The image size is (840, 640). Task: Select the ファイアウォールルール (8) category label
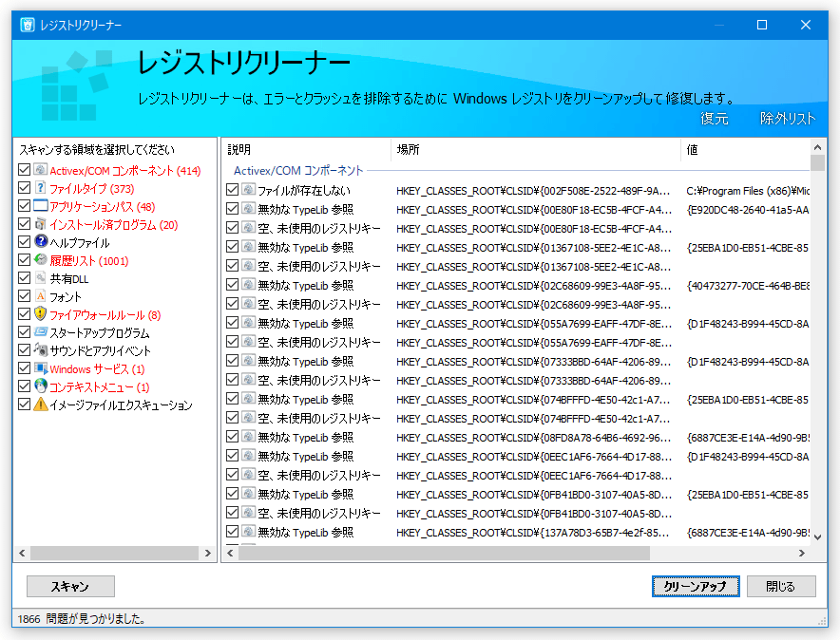[105, 315]
